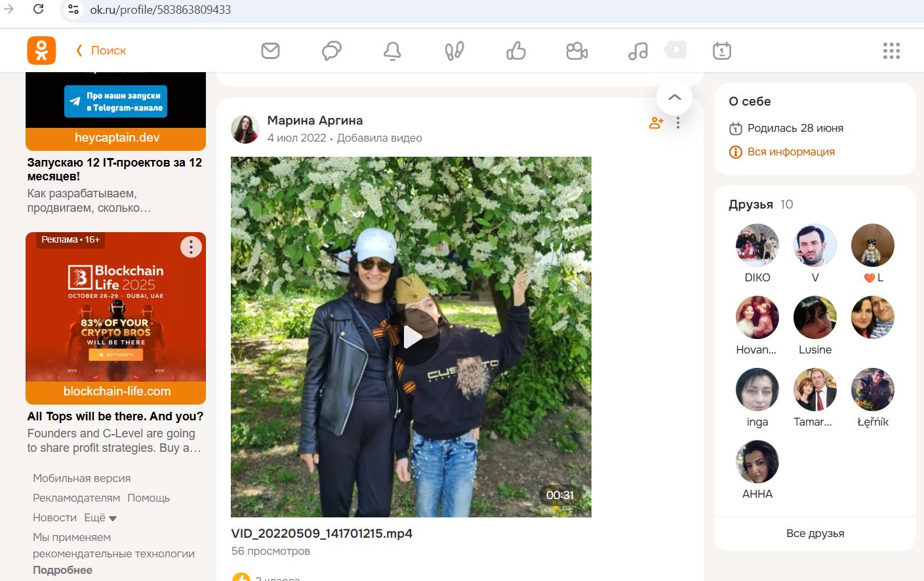
Task: Click Все друзья button
Action: (814, 533)
